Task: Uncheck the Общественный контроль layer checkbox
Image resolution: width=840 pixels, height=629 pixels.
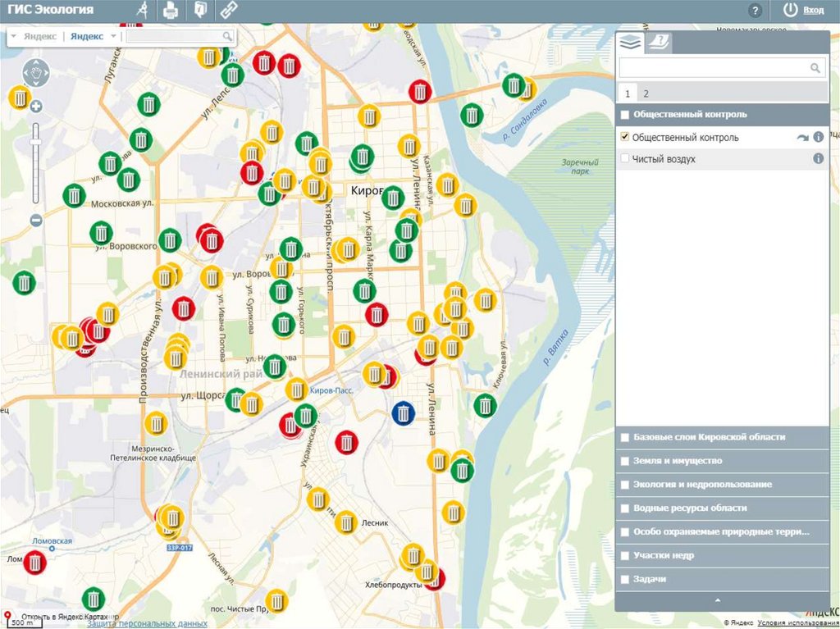Action: click(626, 137)
